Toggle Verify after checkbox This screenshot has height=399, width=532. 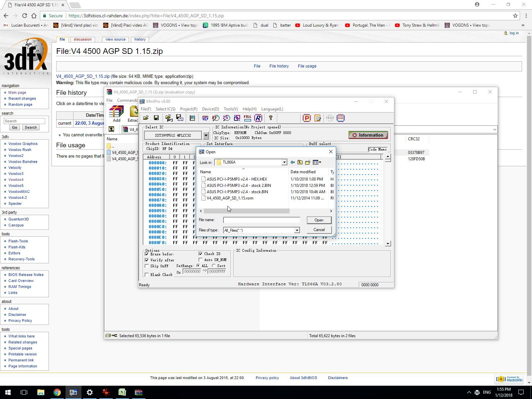click(147, 260)
